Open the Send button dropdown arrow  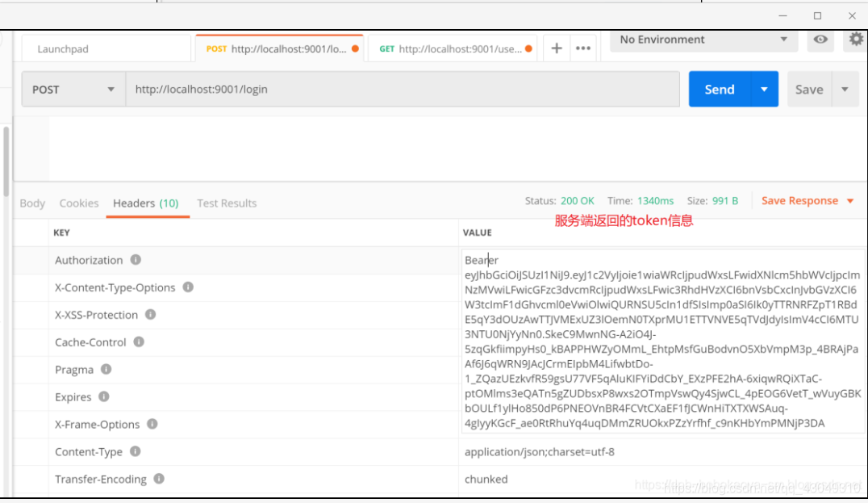(765, 89)
